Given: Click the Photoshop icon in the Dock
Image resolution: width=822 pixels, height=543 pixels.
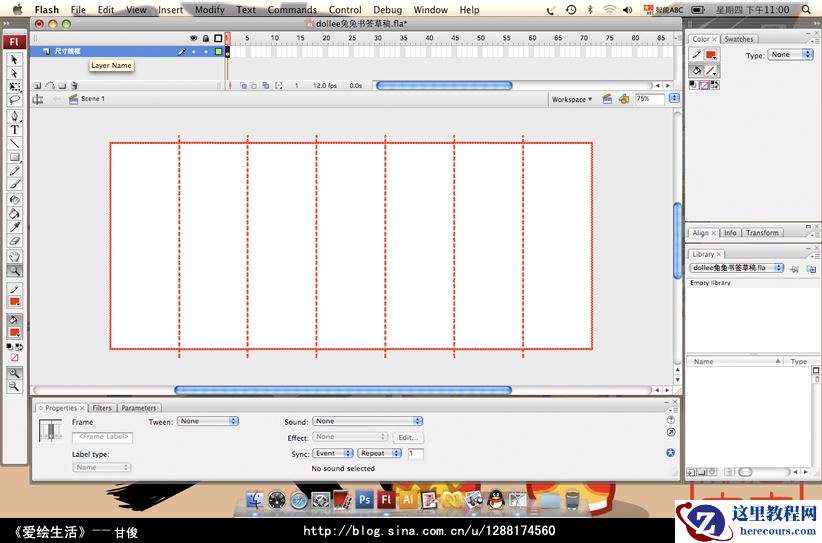Looking at the screenshot, I should pyautogui.click(x=365, y=499).
